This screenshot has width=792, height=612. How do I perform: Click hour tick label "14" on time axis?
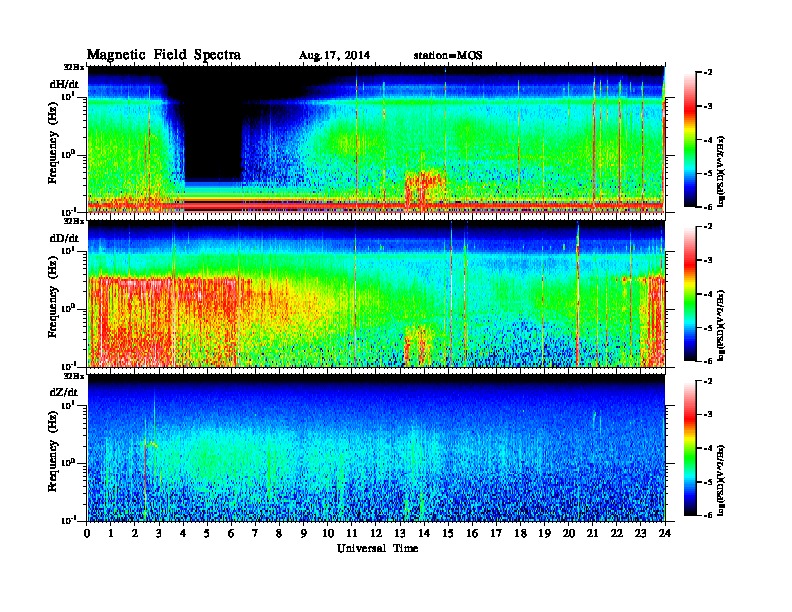pos(423,533)
